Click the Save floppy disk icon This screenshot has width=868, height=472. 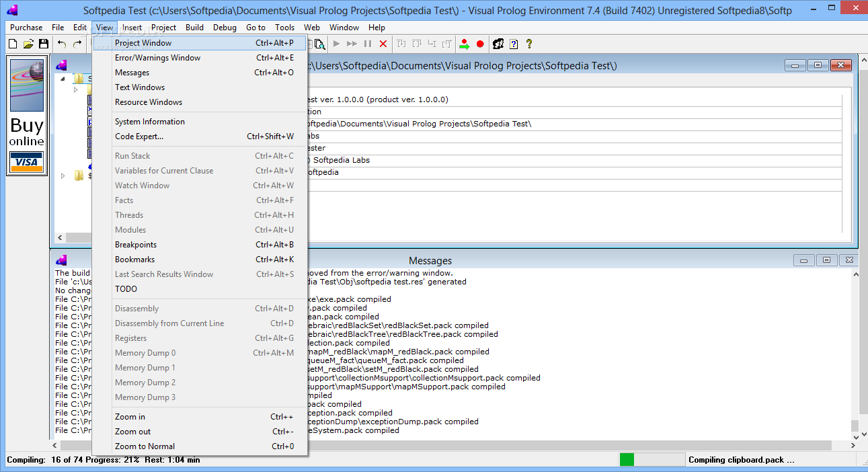pos(44,44)
